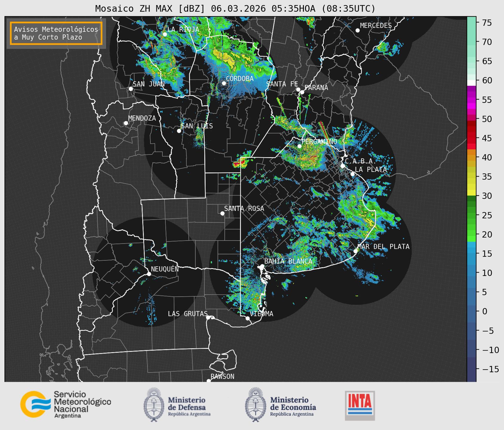Screen dimensions: 504x430
Task: Click the LA PLATA city marker dot
Action: point(353,174)
